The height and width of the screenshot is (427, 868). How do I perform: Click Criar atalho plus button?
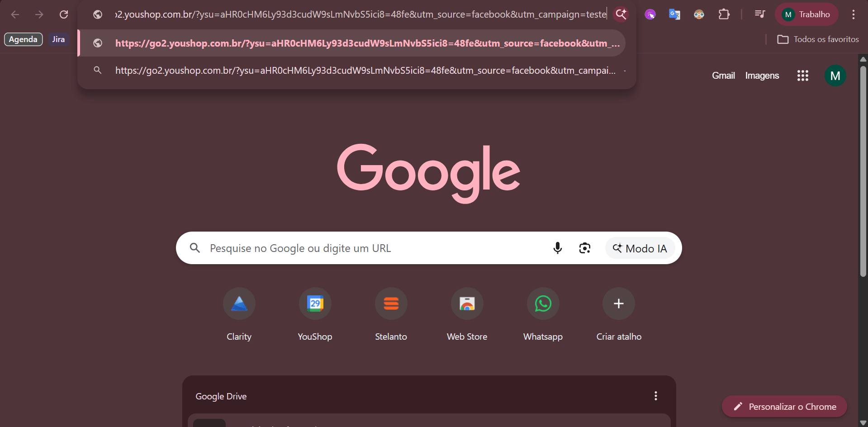pos(619,304)
